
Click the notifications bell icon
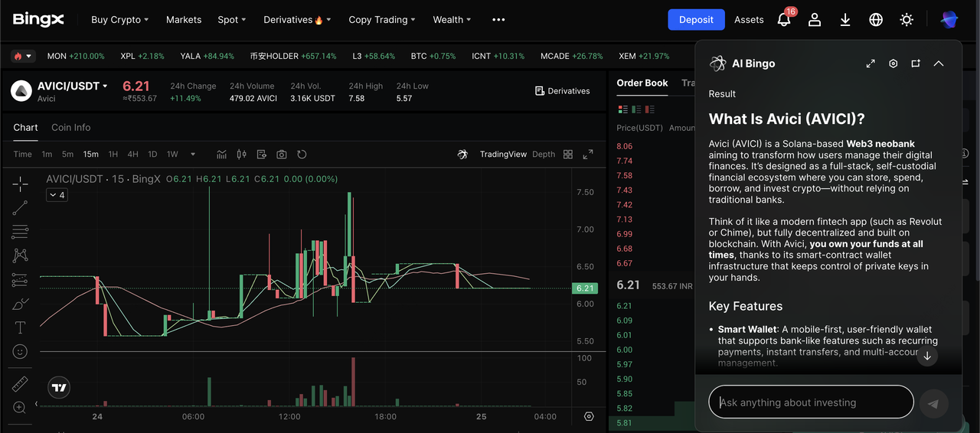[784, 20]
